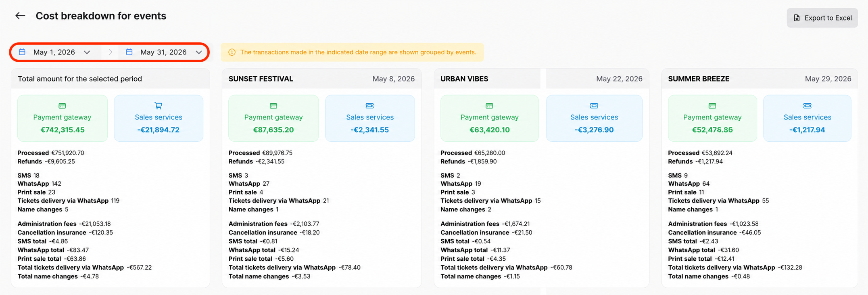Click the info icon in the yellow notice
868x295 pixels.
[x=232, y=52]
